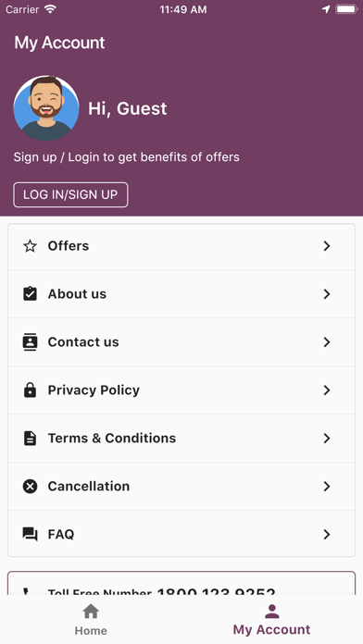Click the document icon for Terms & Conditions
Image resolution: width=363 pixels, height=644 pixels.
(x=30, y=438)
